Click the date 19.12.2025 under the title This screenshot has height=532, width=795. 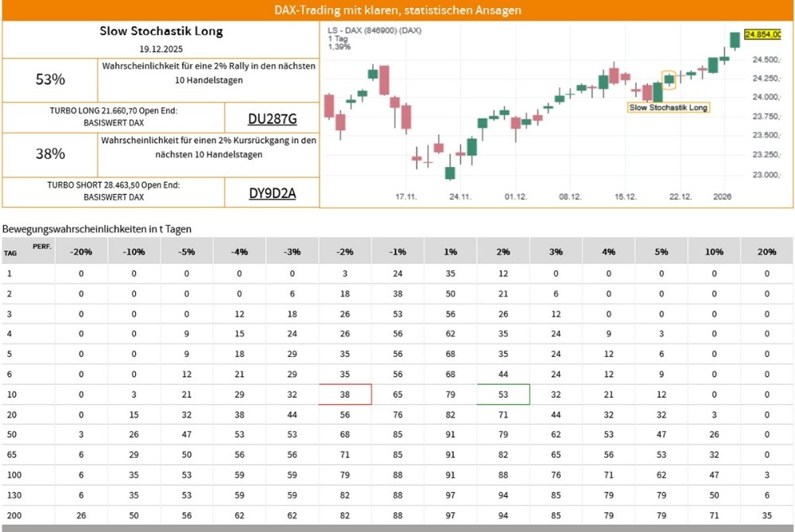(x=161, y=49)
